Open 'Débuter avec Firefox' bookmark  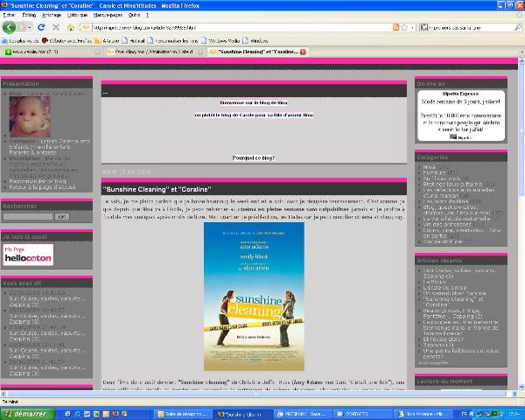(66, 41)
